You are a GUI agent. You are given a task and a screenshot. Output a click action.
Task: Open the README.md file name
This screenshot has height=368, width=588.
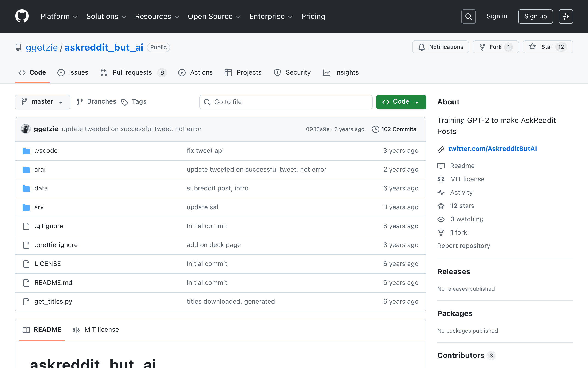(53, 283)
